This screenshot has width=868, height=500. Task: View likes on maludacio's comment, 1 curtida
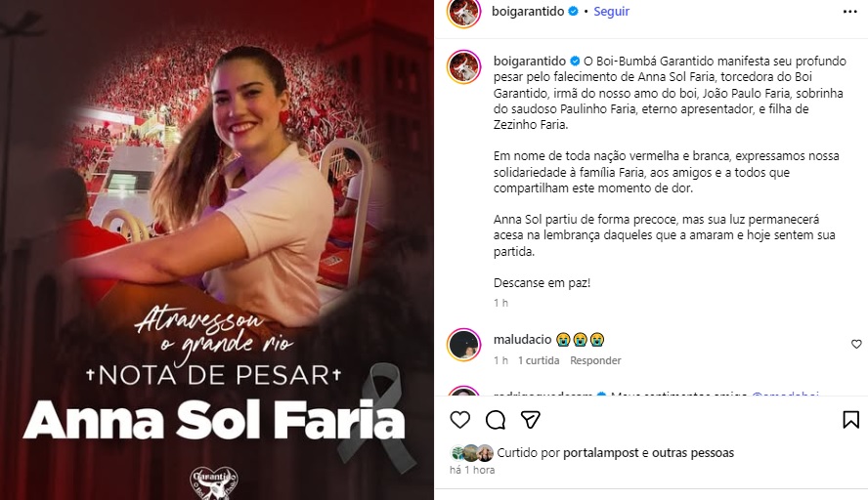tap(539, 360)
